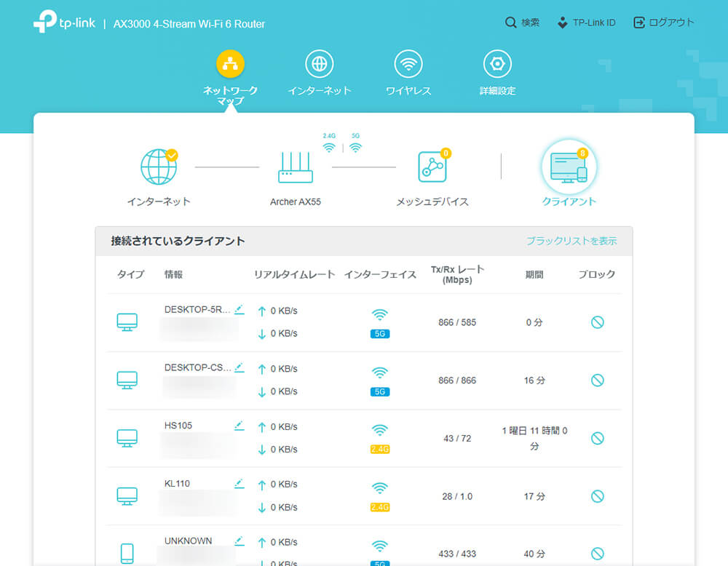The image size is (728, 566).
Task: Click the 2.4G interface icon of HS105
Action: coord(380,439)
